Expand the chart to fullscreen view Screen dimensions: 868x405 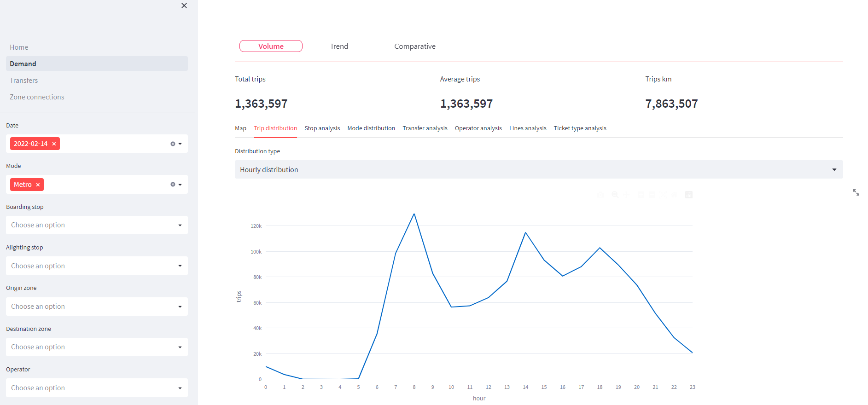856,192
